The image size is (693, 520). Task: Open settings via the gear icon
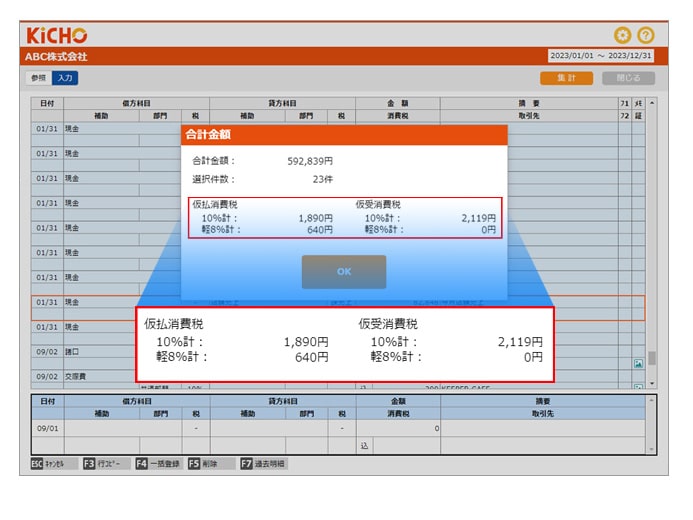click(x=622, y=35)
